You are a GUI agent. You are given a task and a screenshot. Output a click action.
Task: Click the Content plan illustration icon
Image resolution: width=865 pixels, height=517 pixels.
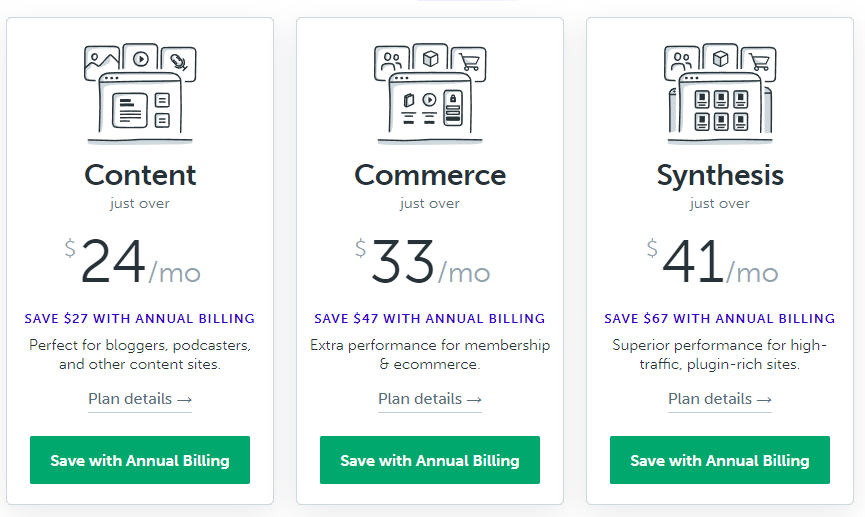tap(140, 93)
